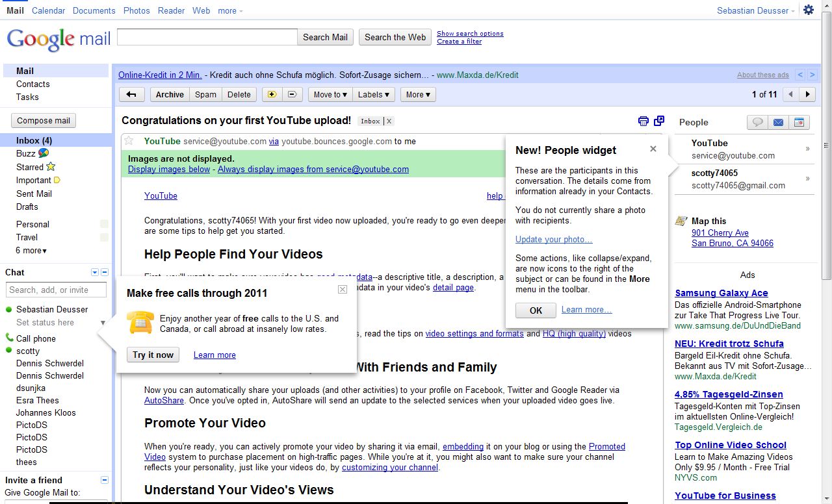
Task: Collapse the Chat section minus icon
Action: coord(105,272)
